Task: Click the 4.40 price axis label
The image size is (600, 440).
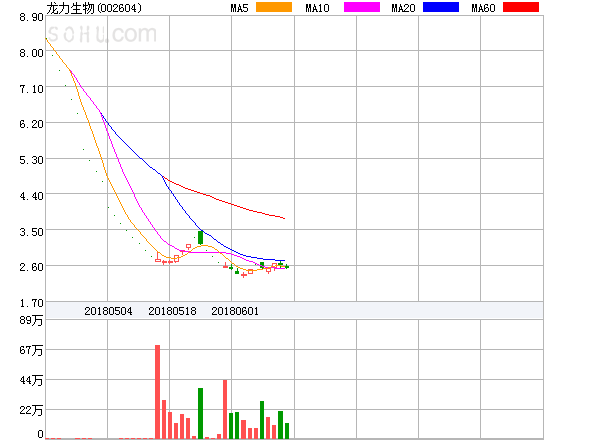Action: pyautogui.click(x=31, y=196)
